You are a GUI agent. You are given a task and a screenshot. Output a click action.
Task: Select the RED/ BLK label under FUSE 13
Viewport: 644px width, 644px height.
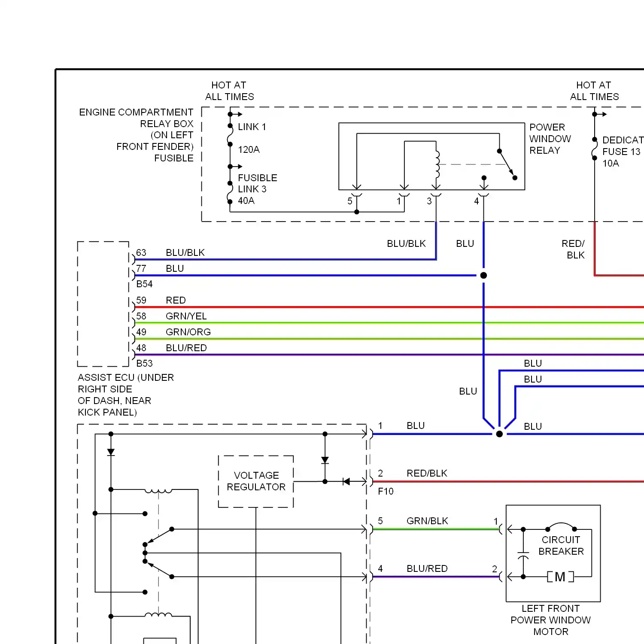(574, 249)
